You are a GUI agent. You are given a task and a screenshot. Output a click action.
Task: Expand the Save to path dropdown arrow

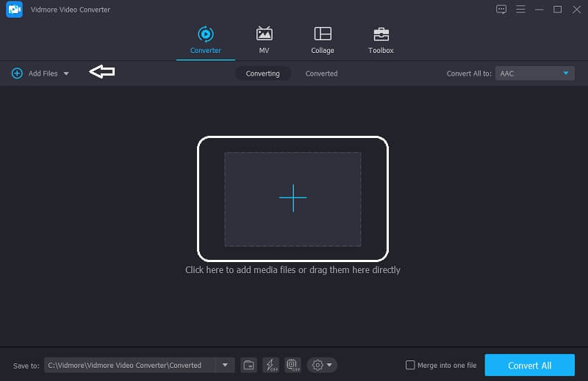[x=225, y=365]
